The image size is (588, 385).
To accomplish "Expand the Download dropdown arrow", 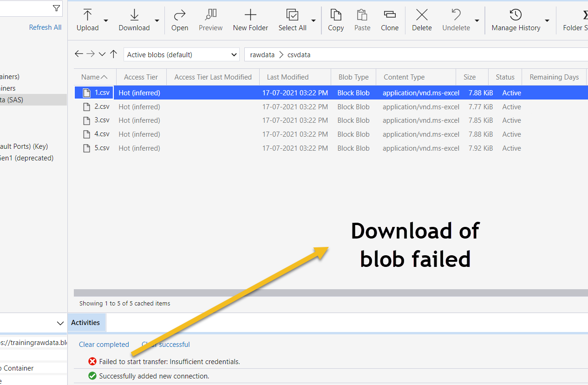I will tap(157, 20).
